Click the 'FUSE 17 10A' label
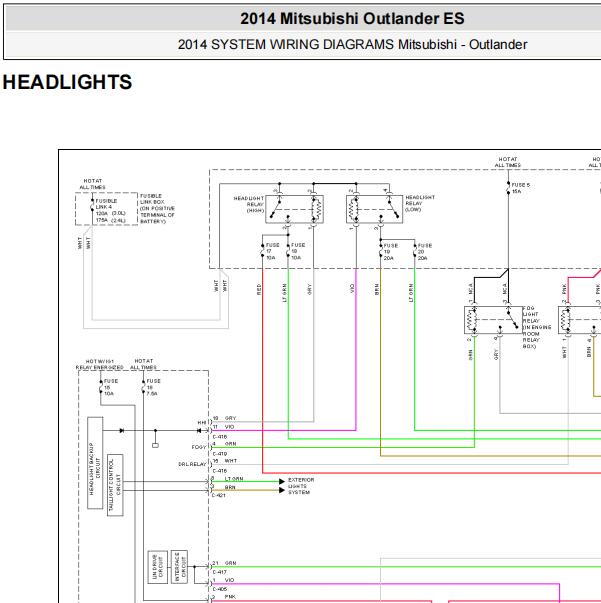The height and width of the screenshot is (603, 601). tap(272, 251)
